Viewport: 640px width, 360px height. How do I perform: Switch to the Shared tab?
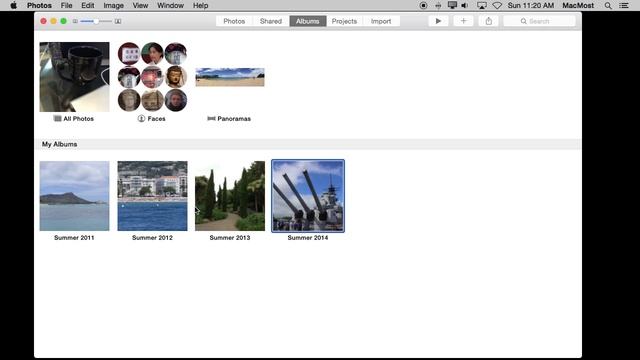pyautogui.click(x=271, y=21)
